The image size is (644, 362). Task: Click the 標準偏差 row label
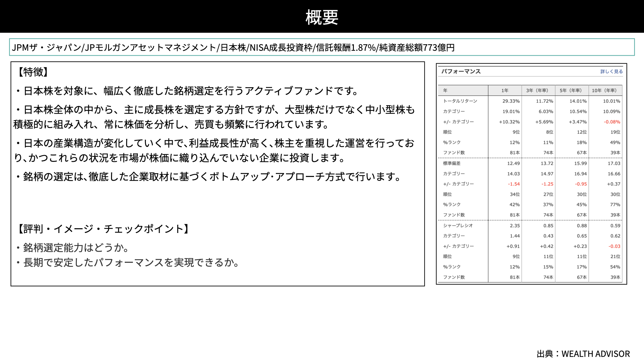point(451,163)
